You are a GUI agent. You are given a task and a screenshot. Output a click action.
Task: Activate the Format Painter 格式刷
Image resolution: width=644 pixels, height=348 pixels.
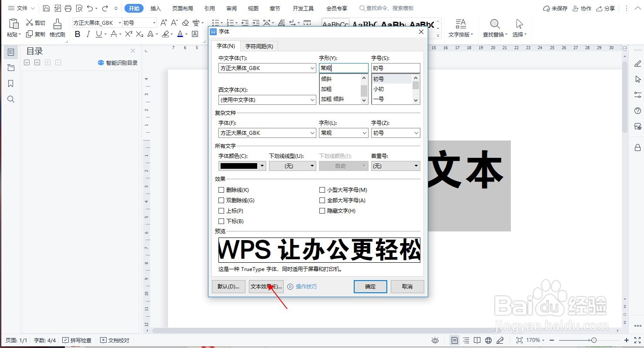[57, 28]
